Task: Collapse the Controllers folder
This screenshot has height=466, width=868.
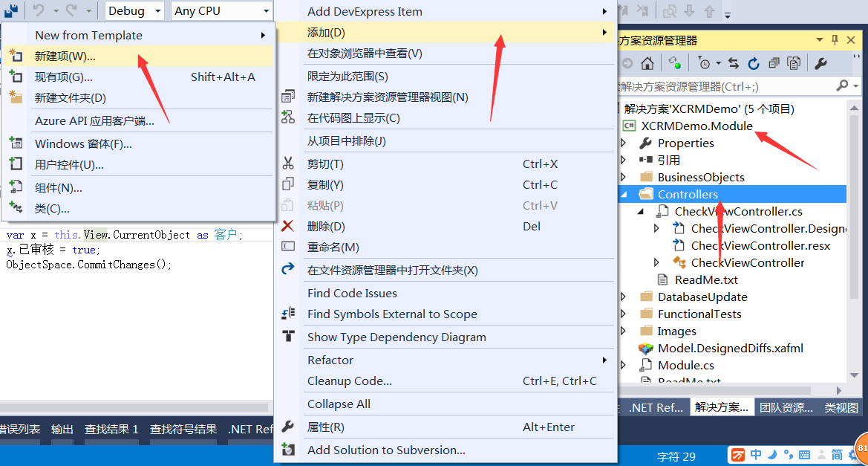Action: tap(624, 195)
